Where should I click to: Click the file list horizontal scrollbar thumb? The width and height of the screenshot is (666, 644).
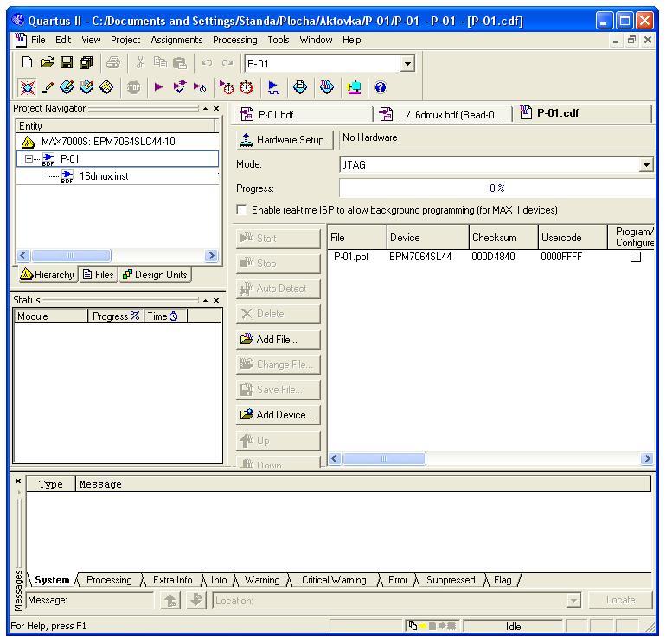(x=384, y=459)
